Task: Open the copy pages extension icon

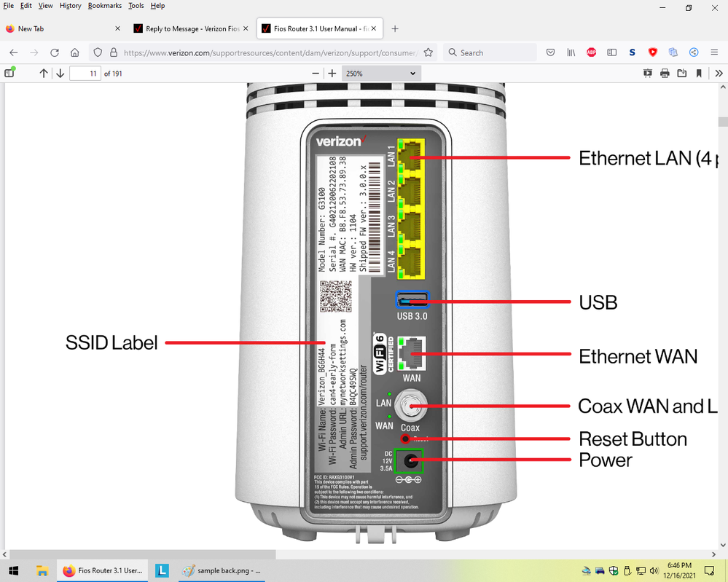Action: [673, 52]
